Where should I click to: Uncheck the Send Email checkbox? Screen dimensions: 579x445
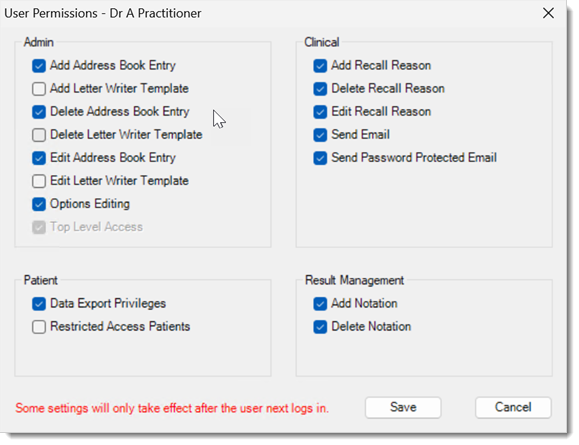[320, 135]
